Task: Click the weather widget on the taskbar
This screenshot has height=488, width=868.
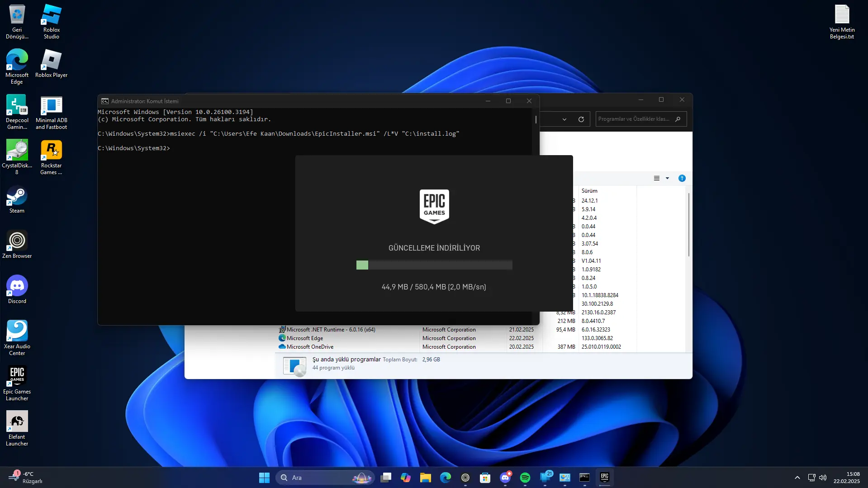Action: point(26,478)
